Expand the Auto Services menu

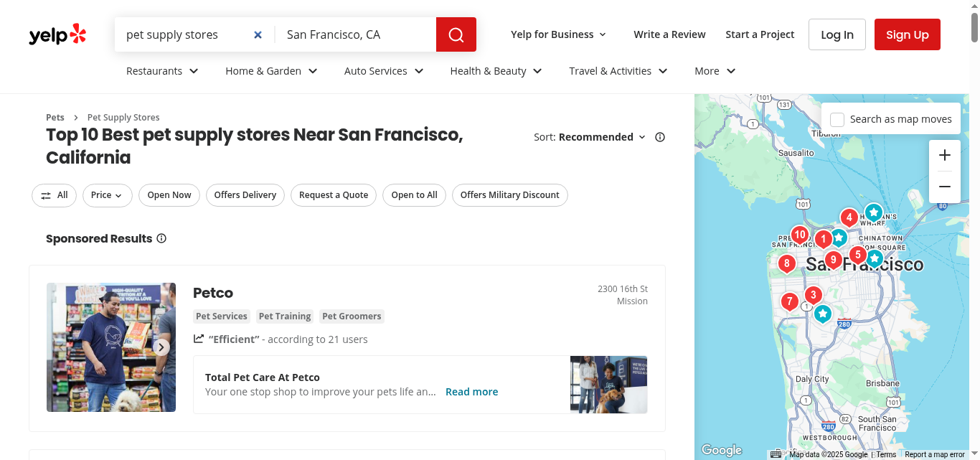coord(384,71)
